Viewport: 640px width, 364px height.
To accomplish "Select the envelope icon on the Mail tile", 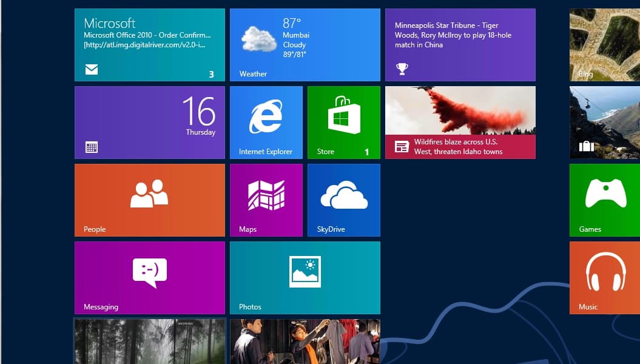I will pos(91,70).
